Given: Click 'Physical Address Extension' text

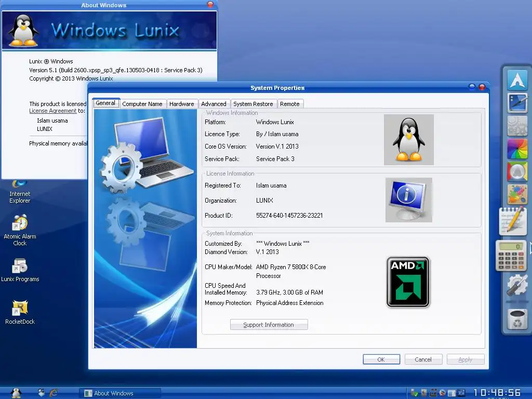Looking at the screenshot, I should tap(289, 303).
